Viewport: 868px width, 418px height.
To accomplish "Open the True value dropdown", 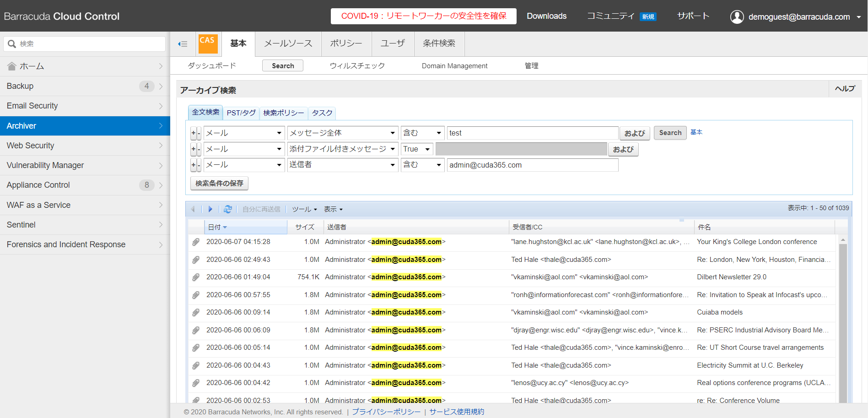I will (x=417, y=149).
